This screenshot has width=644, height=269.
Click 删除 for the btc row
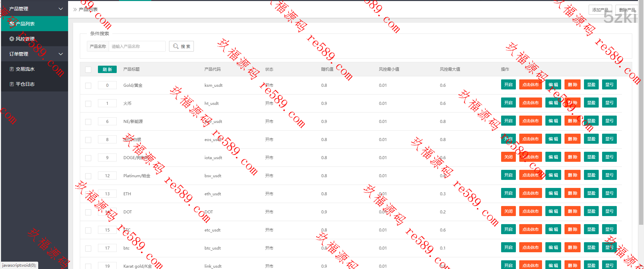coord(572,248)
